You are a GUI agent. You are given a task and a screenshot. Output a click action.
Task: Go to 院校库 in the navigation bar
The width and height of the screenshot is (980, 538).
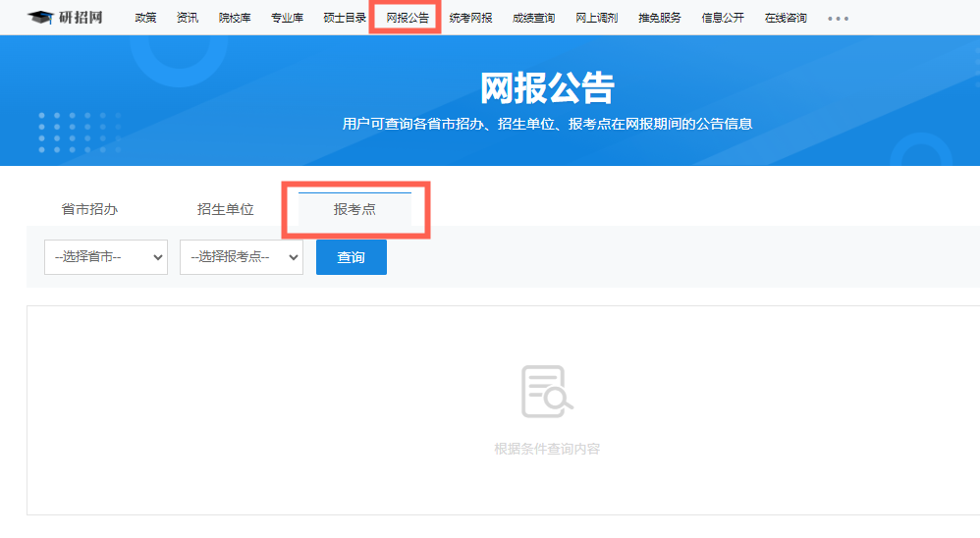[235, 18]
